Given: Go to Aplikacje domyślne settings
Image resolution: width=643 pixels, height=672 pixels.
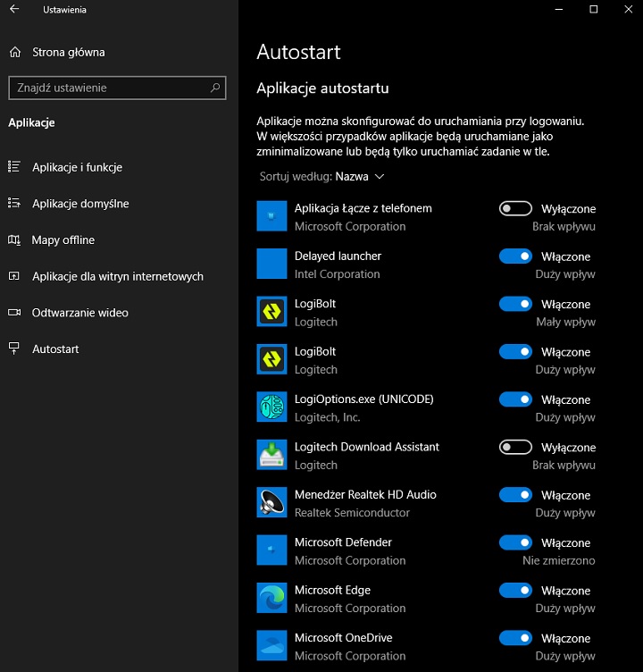Looking at the screenshot, I should (80, 204).
